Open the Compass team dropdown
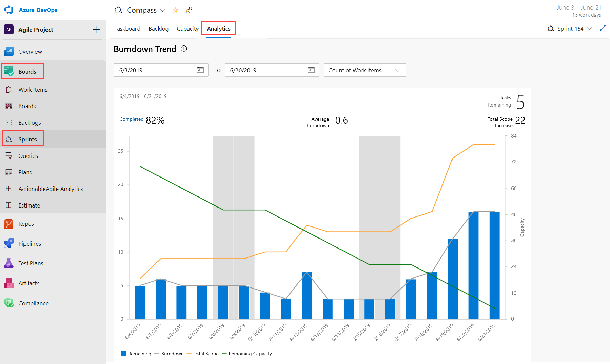Image resolution: width=610 pixels, height=364 pixels. [163, 10]
